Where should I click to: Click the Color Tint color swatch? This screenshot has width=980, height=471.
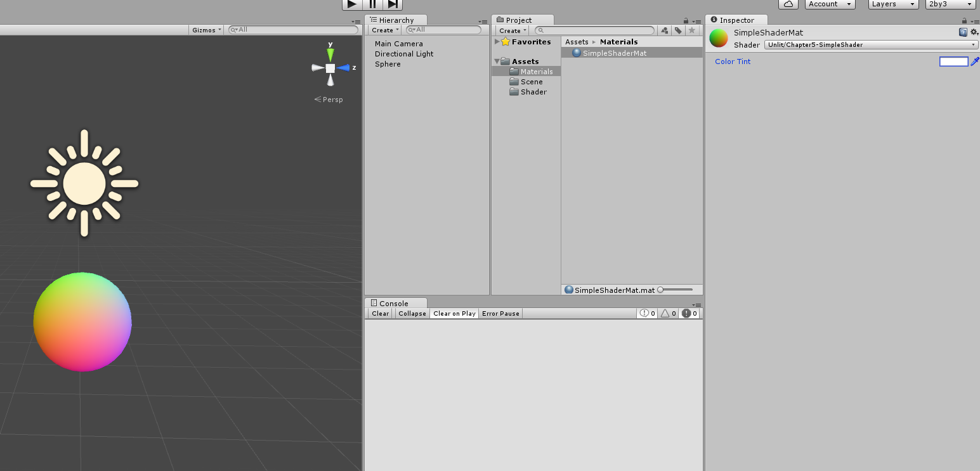coord(954,61)
